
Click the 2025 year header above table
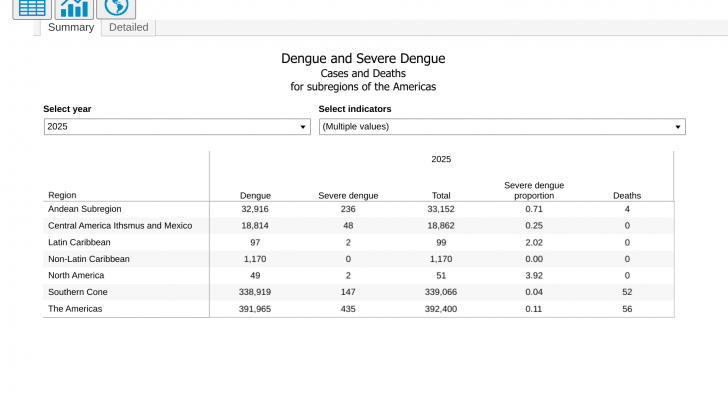441,159
